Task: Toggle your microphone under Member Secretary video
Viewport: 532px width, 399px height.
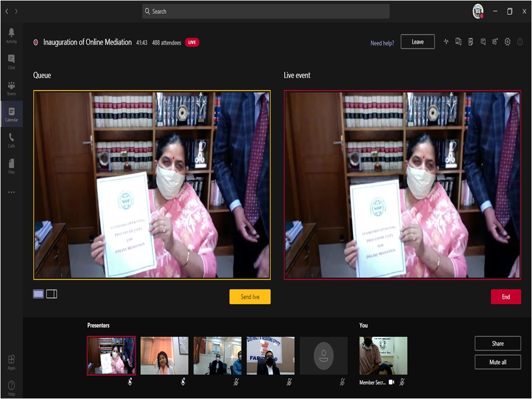Action: (402, 382)
